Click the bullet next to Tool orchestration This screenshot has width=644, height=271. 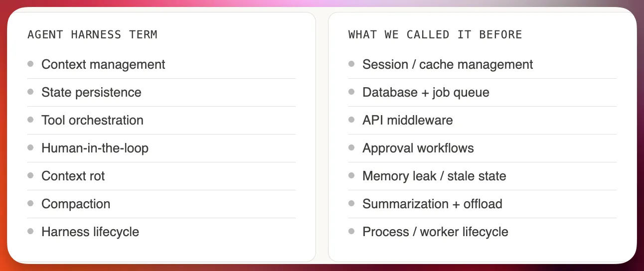click(x=30, y=120)
